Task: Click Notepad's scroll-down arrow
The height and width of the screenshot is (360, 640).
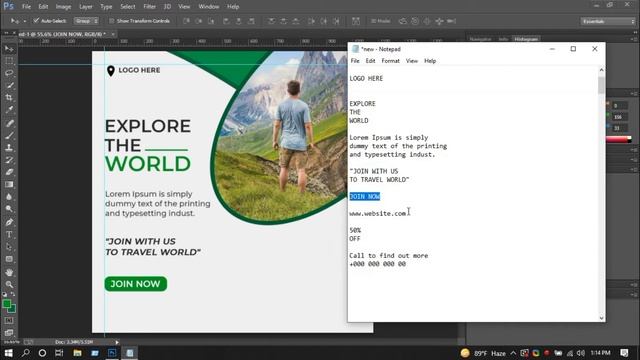Action: pyautogui.click(x=601, y=318)
